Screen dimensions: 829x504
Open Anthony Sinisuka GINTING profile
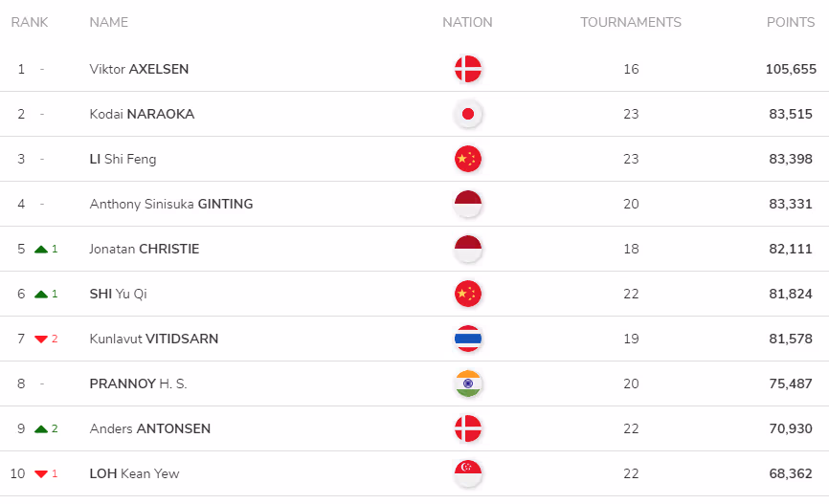click(171, 204)
